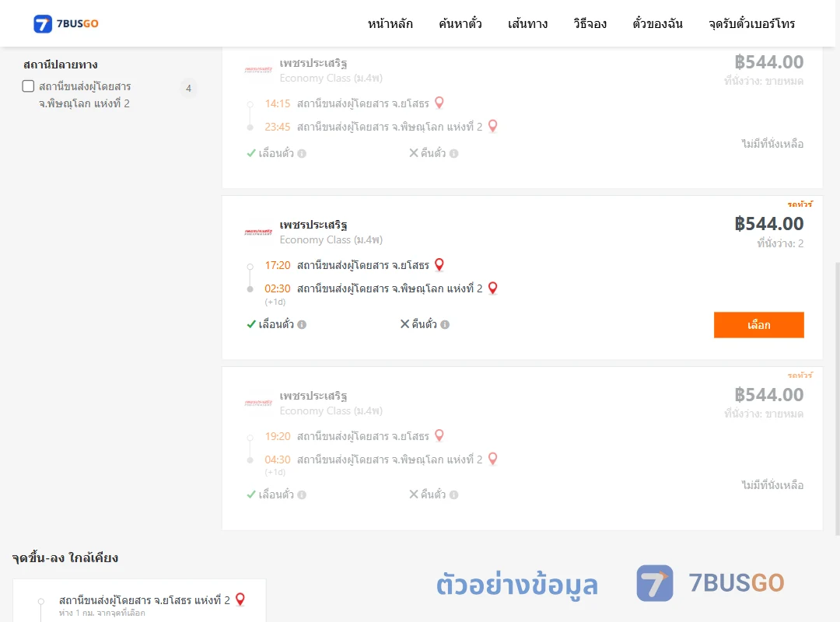Open the ค้นหาตั๋ว menu item
The width and height of the screenshot is (840, 622).
(460, 23)
